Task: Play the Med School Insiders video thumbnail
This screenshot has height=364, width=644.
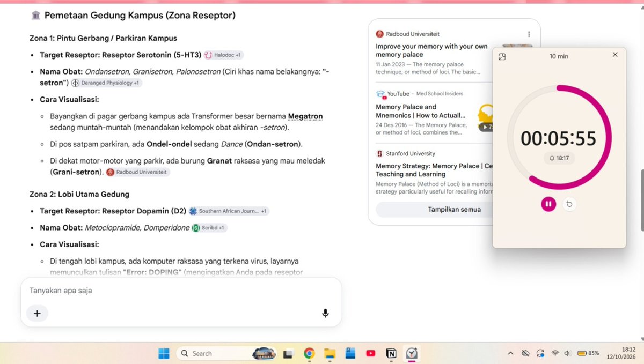Action: point(485,118)
